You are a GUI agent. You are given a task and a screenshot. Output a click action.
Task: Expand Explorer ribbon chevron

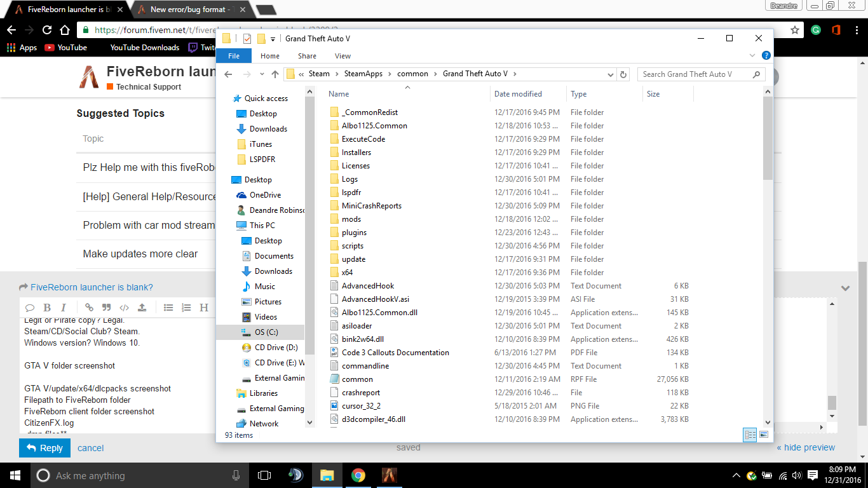point(754,56)
